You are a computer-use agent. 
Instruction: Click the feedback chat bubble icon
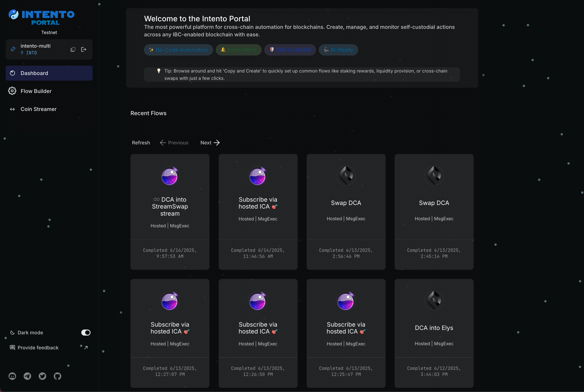(x=12, y=347)
